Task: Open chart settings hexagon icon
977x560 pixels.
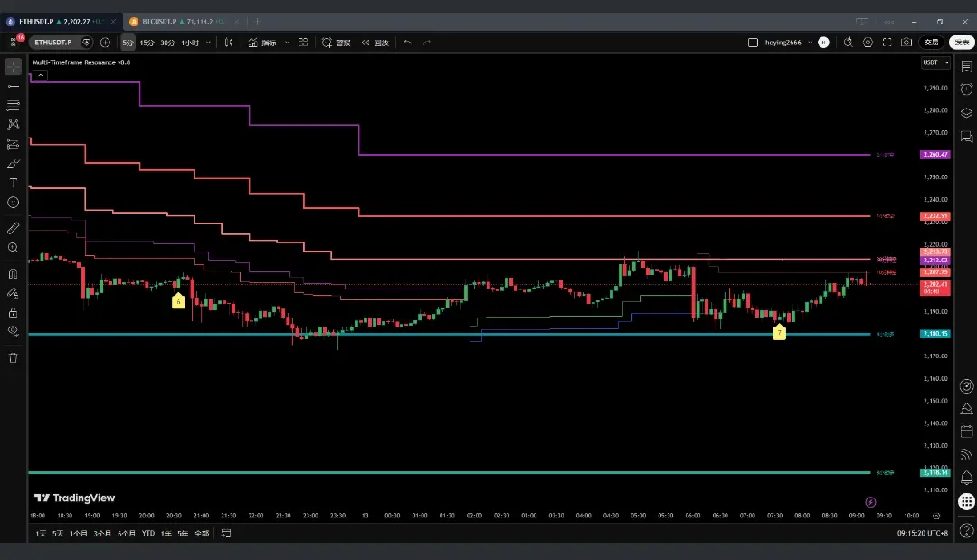Action: click(x=868, y=43)
